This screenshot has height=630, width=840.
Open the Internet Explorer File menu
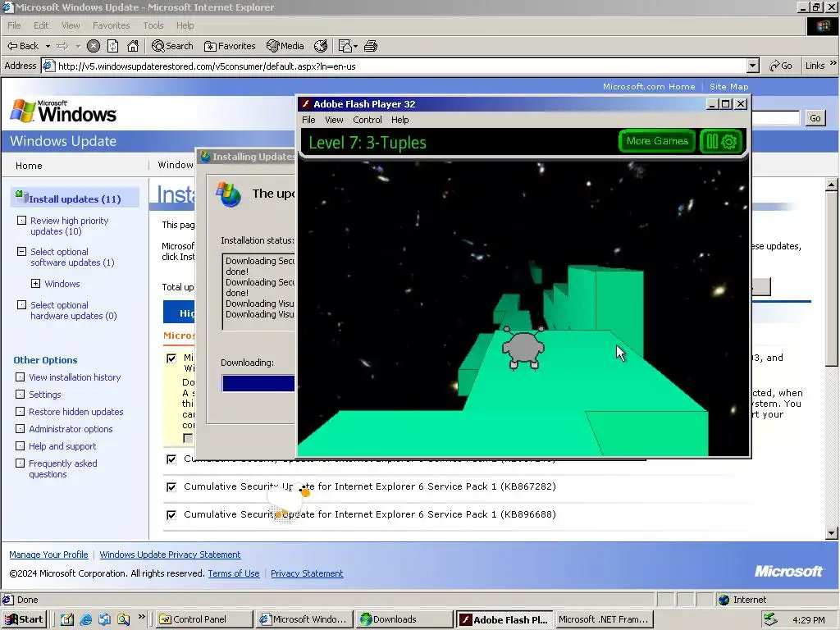click(x=14, y=25)
